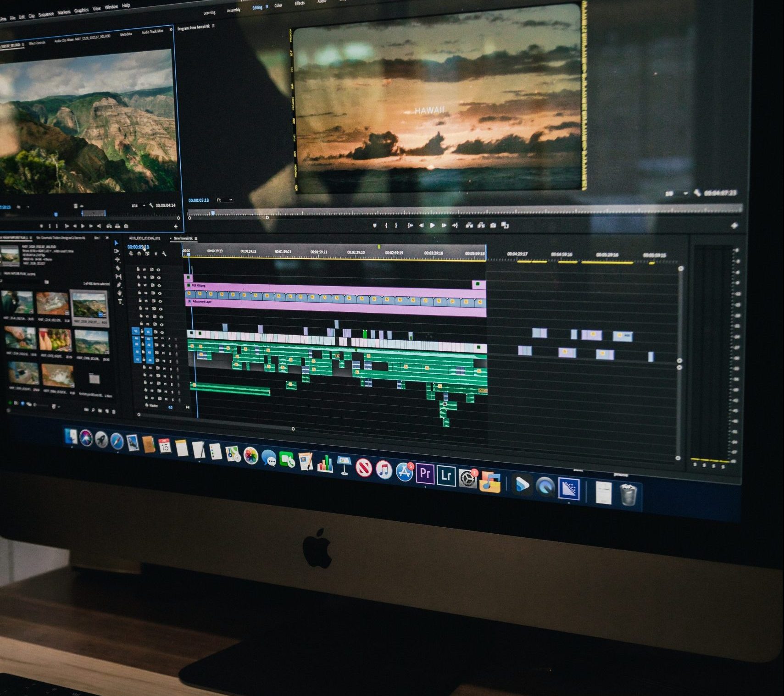
Task: Add Marker in Program monitor transport
Action: point(375,225)
